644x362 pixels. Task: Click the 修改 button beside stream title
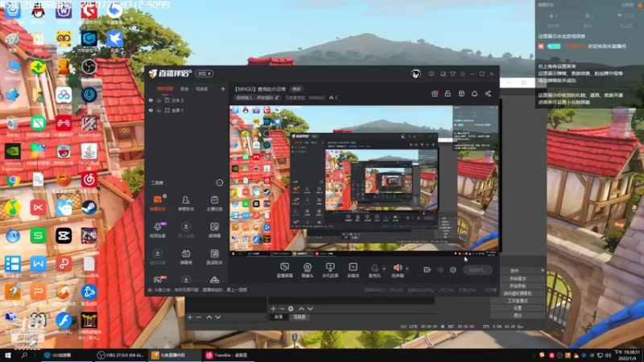pyautogui.click(x=296, y=89)
